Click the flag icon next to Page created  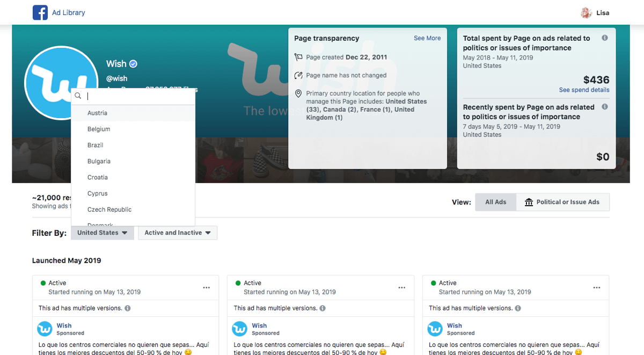click(298, 57)
